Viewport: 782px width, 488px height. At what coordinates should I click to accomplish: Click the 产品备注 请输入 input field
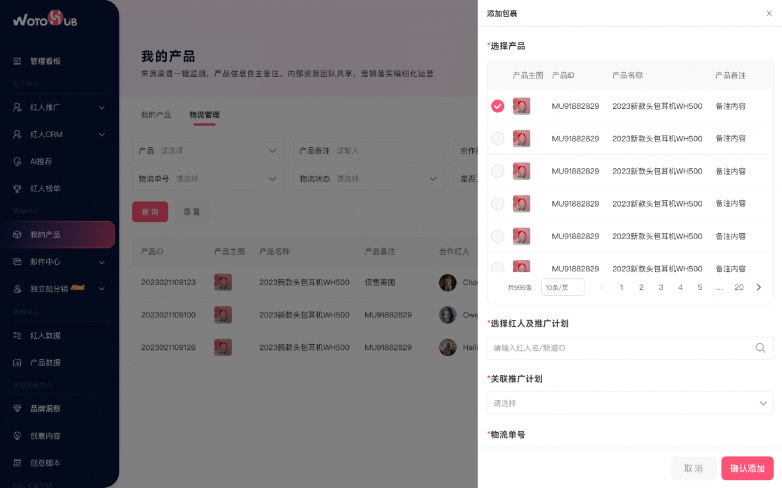pos(369,151)
